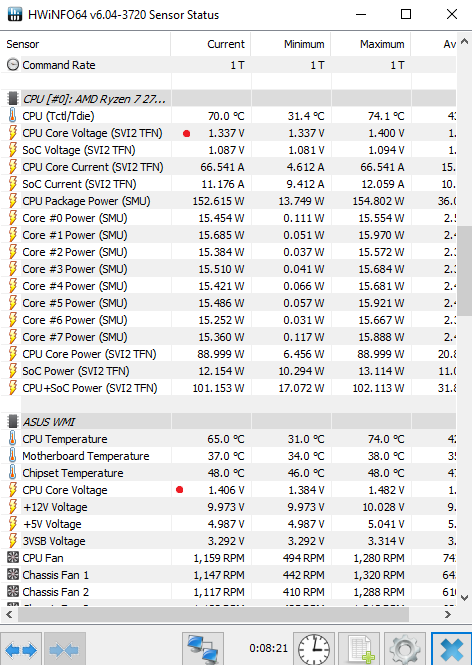Start logging with the sheet plus icon
The height and width of the screenshot is (665, 472).
(x=359, y=649)
